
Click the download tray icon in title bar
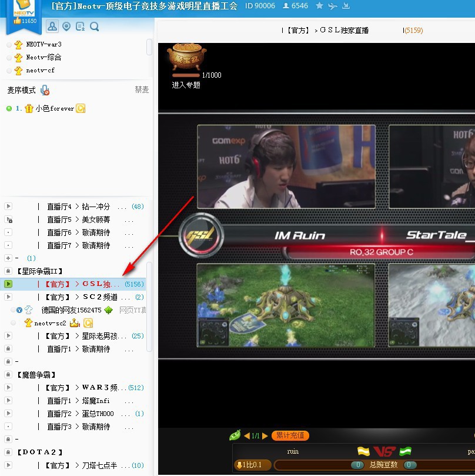click(346, 5)
